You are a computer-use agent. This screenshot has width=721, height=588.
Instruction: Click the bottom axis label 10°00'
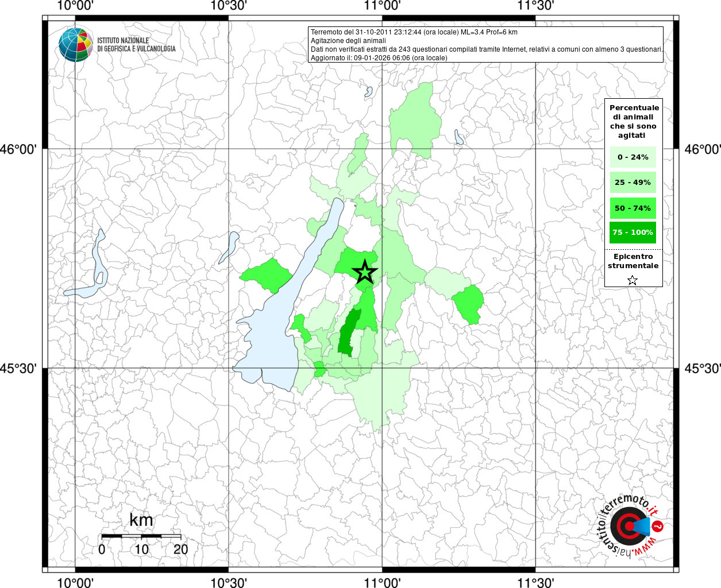click(x=76, y=582)
